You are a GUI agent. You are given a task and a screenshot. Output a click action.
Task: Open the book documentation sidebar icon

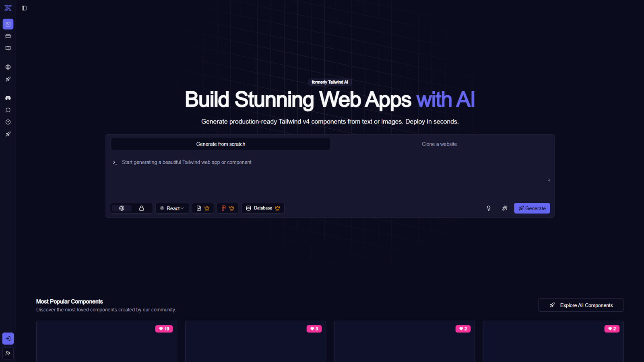(8, 48)
